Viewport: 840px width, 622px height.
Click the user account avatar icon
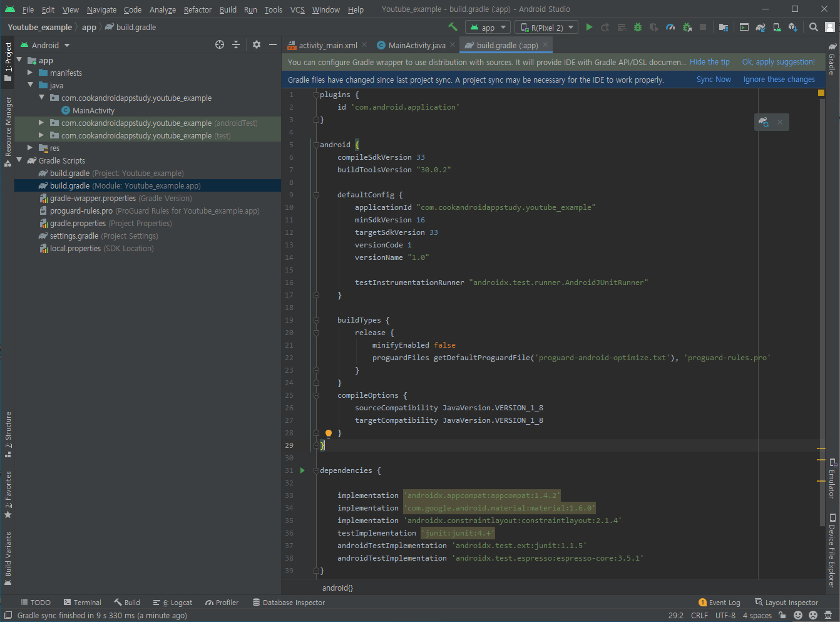point(830,27)
